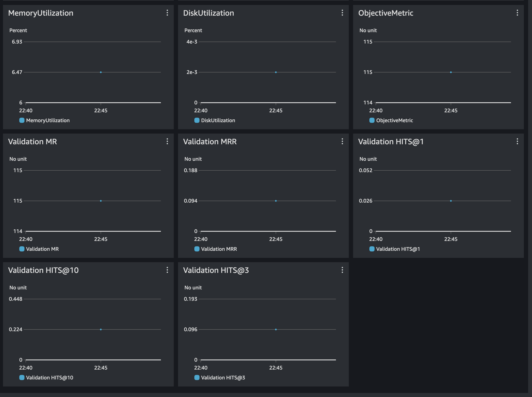Screen dimensions: 532x397
Task: Toggle the ObjectiveMetric legend label
Action: pyautogui.click(x=394, y=120)
